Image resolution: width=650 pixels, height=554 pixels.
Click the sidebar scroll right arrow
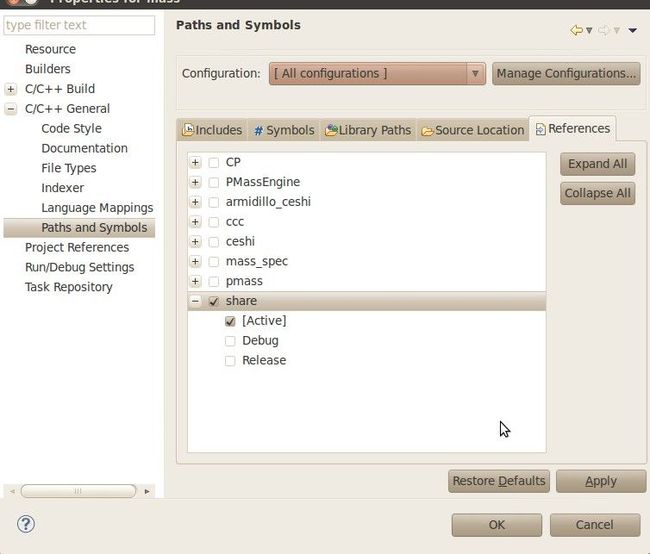147,491
